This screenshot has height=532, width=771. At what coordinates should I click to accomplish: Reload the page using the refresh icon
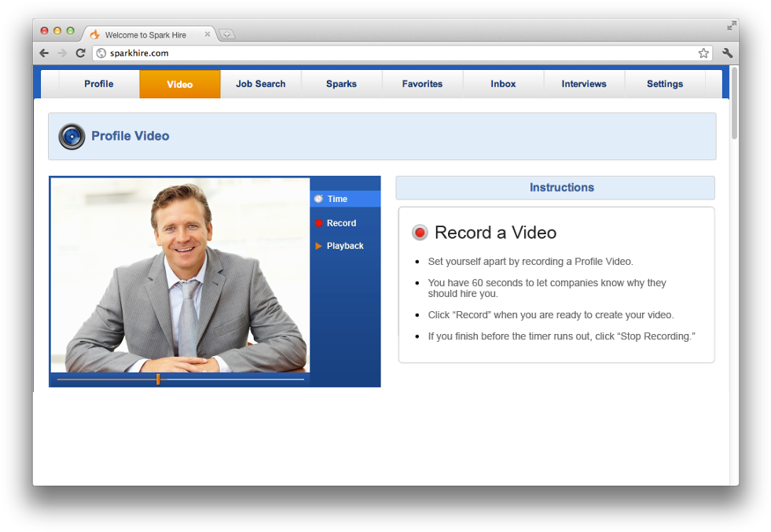[81, 53]
